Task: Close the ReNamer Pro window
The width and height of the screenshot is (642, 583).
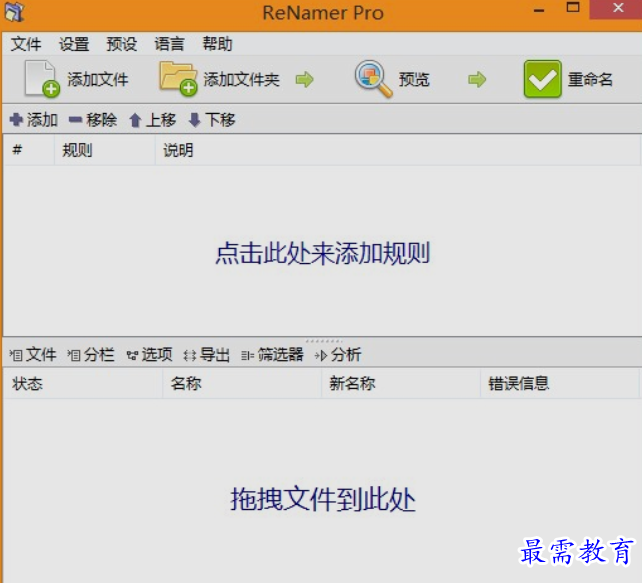Action: 617,9
